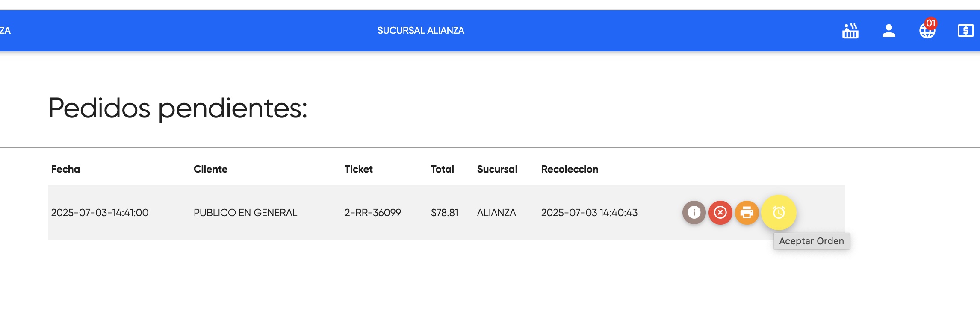Select the PUBLICO EN GENERAL order row

coord(246,212)
